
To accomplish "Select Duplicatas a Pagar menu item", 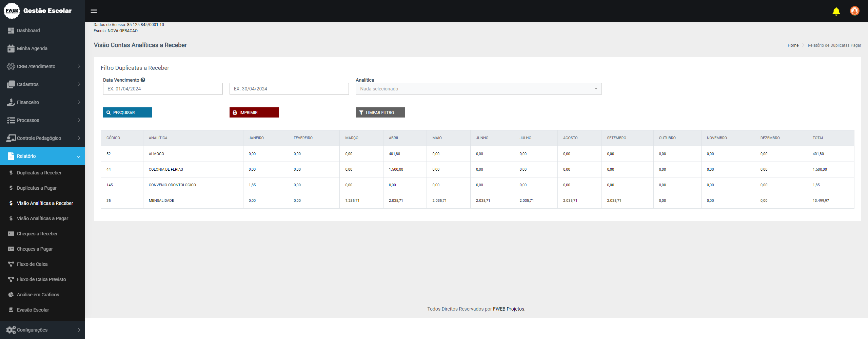I will tap(37, 188).
